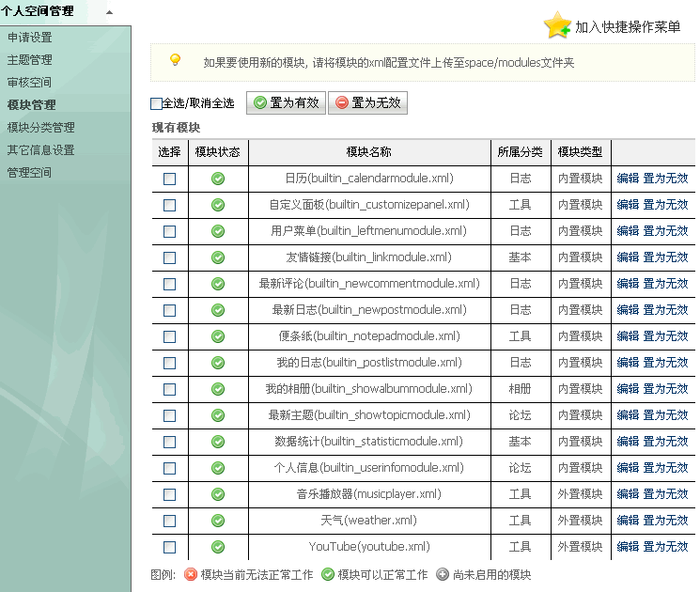The height and width of the screenshot is (592, 700).
Task: Open 主题管理 in the sidebar
Action: (x=30, y=60)
